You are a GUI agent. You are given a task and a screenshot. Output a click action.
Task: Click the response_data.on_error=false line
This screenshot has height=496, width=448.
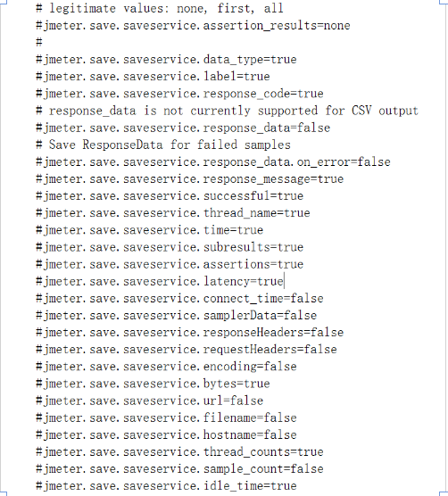pyautogui.click(x=213, y=162)
